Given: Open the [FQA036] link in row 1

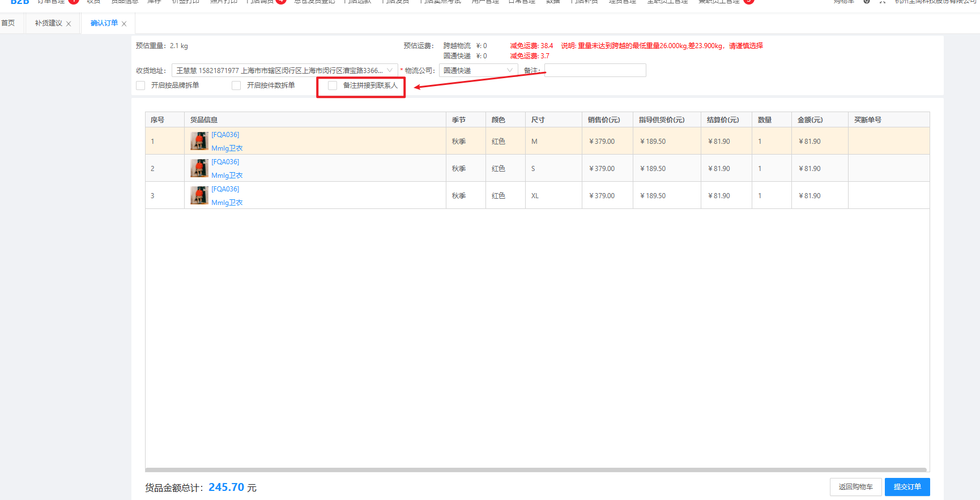Looking at the screenshot, I should tap(225, 135).
